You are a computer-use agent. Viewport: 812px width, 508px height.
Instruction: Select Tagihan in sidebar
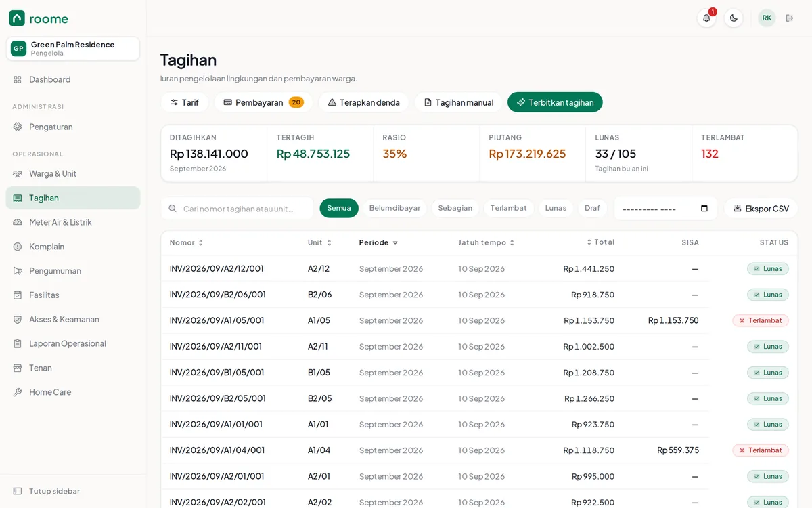click(x=73, y=198)
